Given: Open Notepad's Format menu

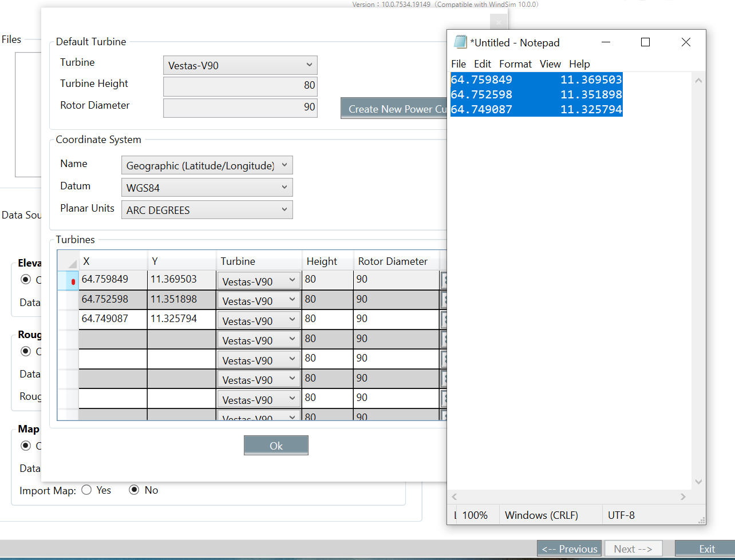Looking at the screenshot, I should [x=515, y=64].
